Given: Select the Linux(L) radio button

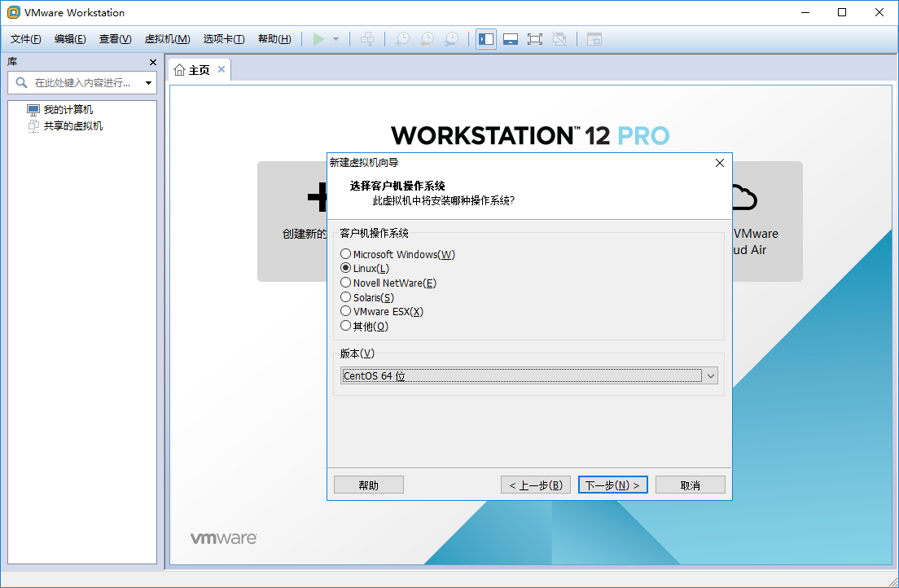Looking at the screenshot, I should coord(345,268).
